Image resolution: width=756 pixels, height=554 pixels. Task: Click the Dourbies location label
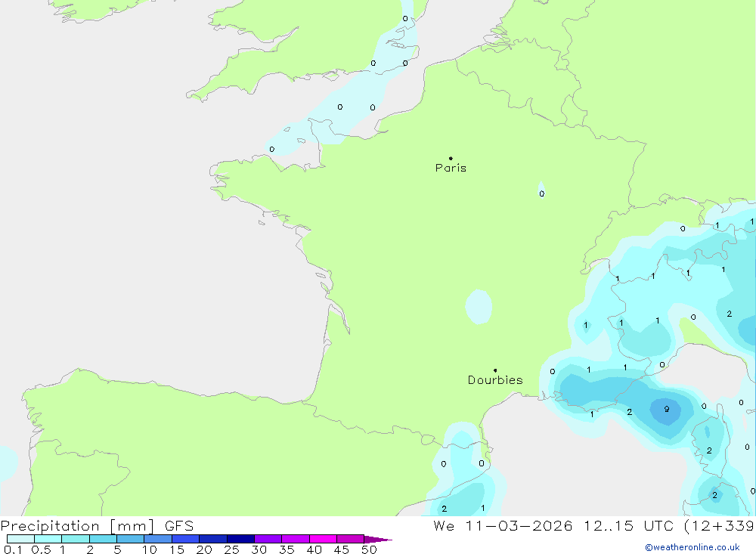495,380
